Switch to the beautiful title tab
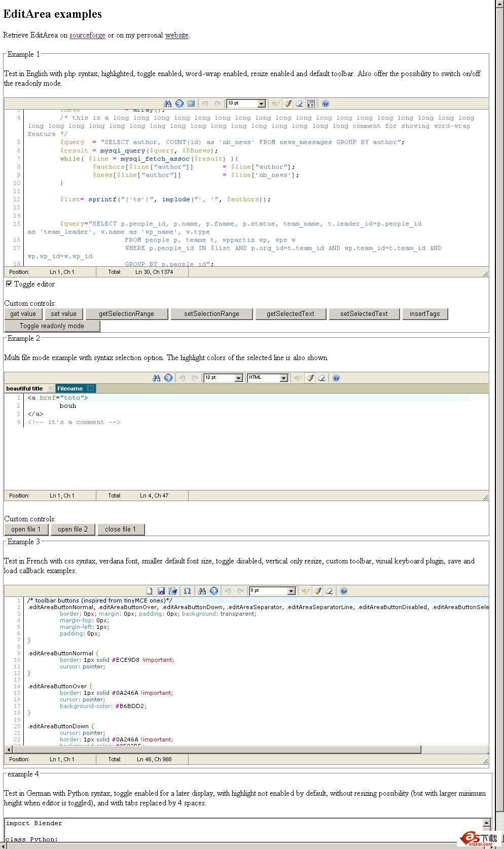The image size is (504, 849). [x=24, y=388]
